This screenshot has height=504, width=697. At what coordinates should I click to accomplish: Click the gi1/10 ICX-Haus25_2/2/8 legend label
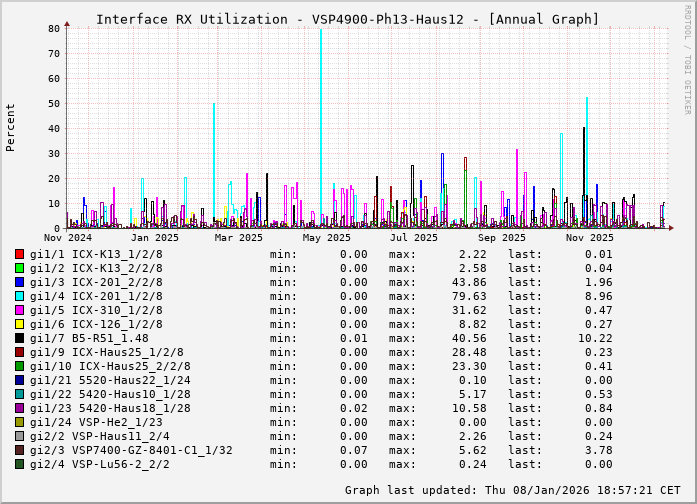pyautogui.click(x=110, y=366)
